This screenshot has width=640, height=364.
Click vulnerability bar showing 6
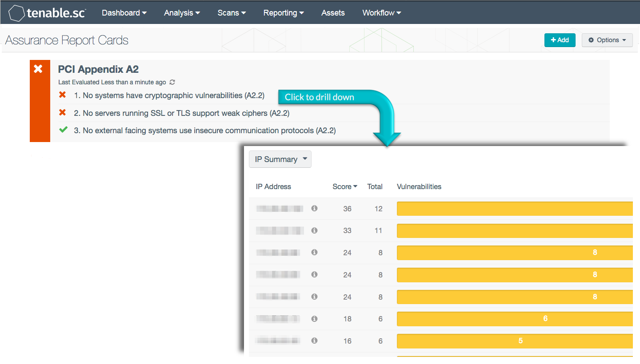[515, 319]
